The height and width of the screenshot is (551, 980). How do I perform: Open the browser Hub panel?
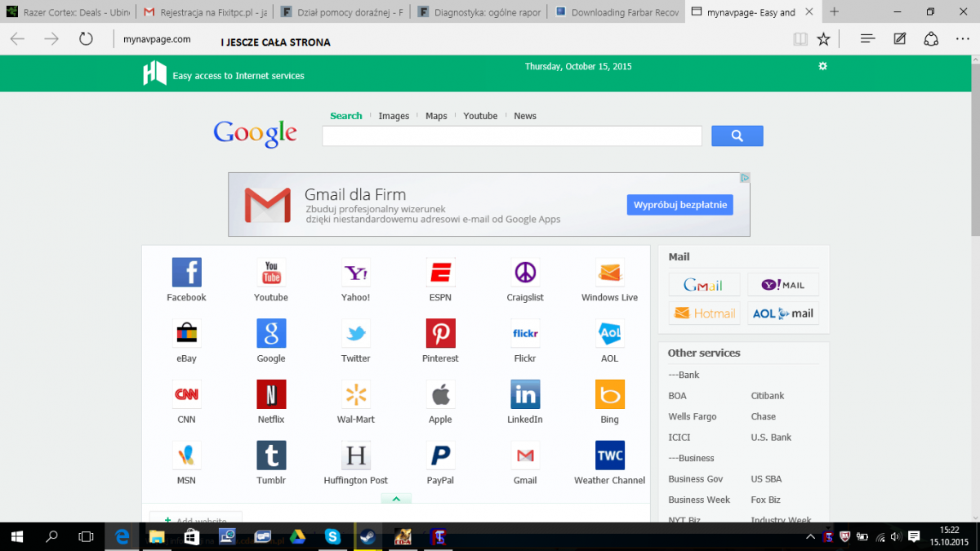pyautogui.click(x=868, y=39)
